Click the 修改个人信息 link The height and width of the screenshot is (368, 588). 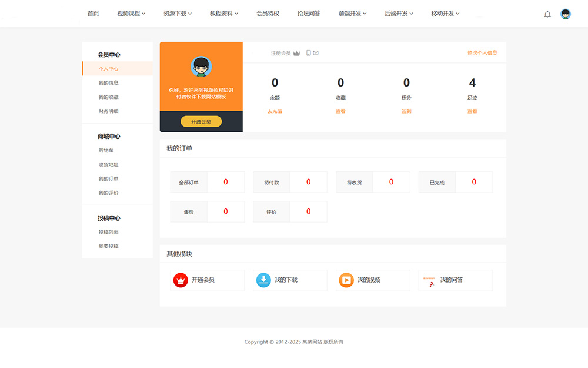[x=482, y=52]
